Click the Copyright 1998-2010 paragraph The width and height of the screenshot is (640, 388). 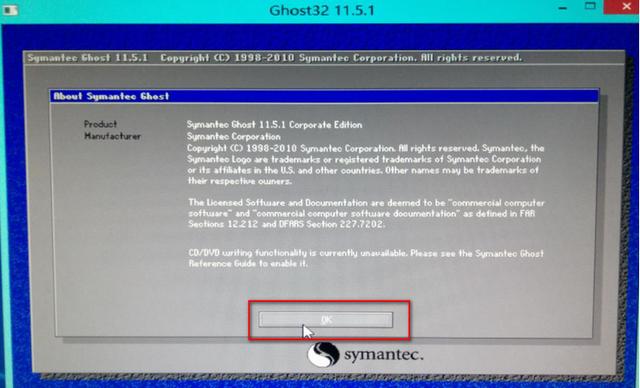tap(365, 165)
